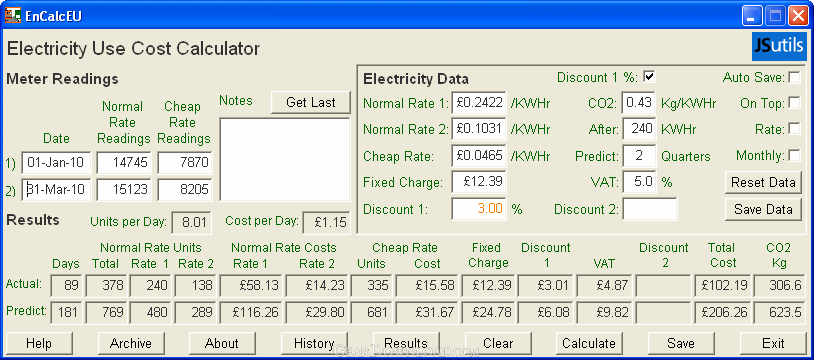The height and width of the screenshot is (360, 814).
Task: Click the JSutils logo
Action: coord(779,47)
